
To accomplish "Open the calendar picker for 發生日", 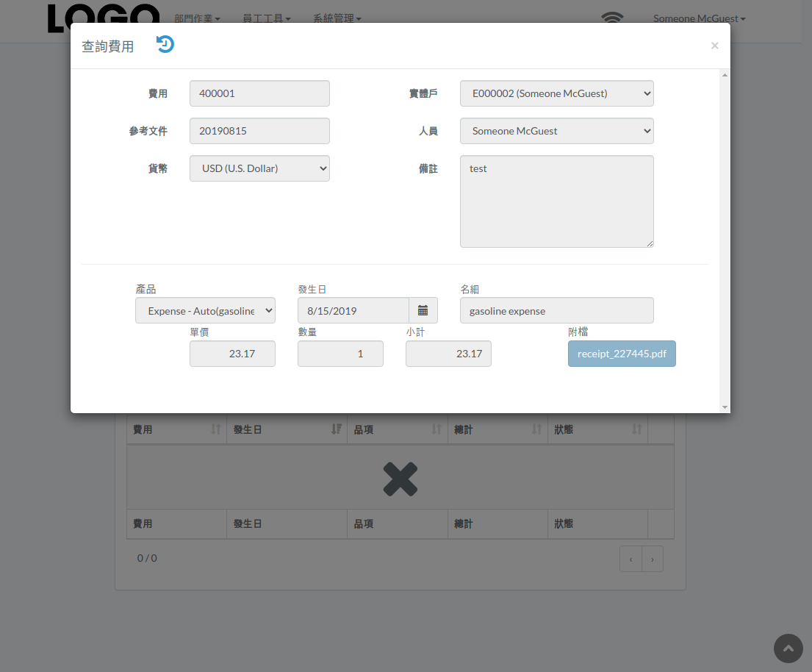I will coord(423,310).
